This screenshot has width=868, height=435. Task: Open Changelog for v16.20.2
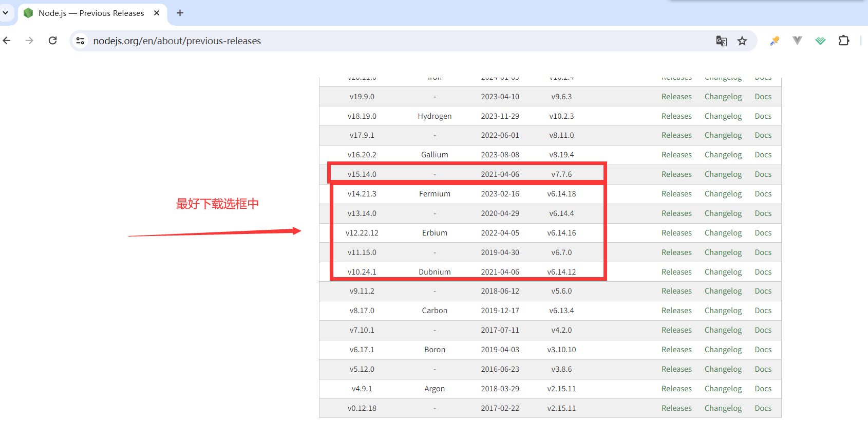723,155
